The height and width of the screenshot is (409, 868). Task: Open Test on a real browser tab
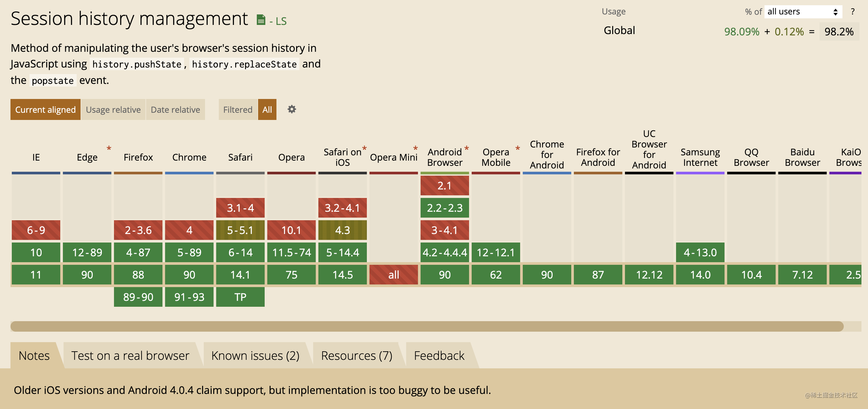tap(130, 355)
